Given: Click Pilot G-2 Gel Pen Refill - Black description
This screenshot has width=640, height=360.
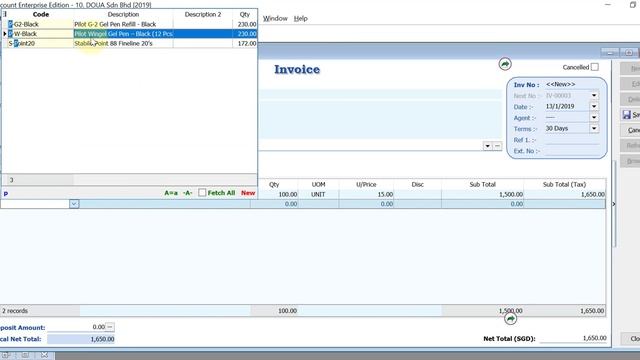Looking at the screenshot, I should click(x=115, y=24).
